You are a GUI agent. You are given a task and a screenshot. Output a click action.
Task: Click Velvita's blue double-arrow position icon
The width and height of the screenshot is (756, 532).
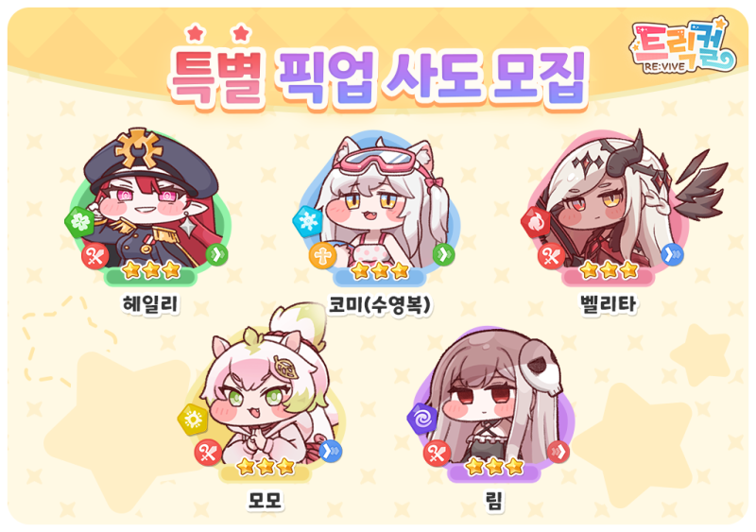(x=672, y=254)
